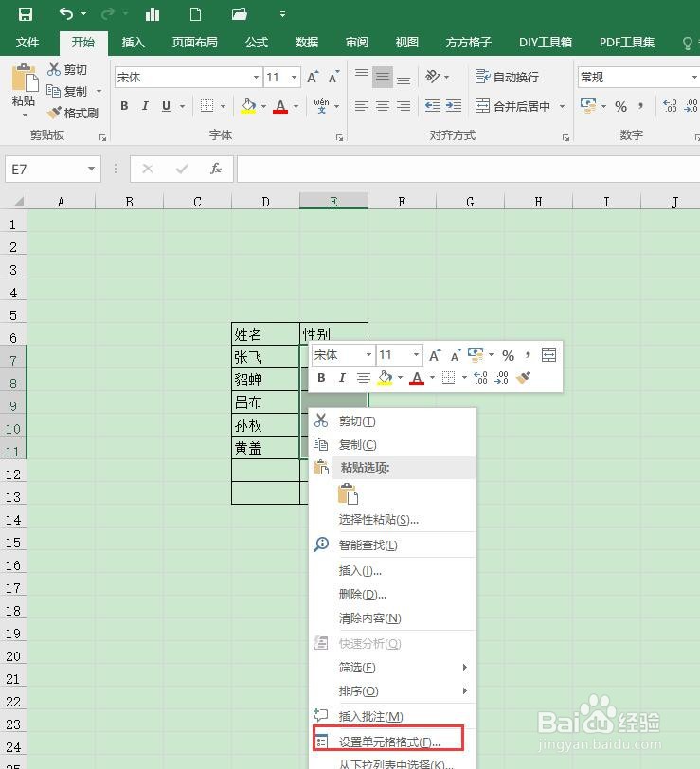
Task: Click the Wrap Text (自动换行) button
Action: [x=507, y=77]
